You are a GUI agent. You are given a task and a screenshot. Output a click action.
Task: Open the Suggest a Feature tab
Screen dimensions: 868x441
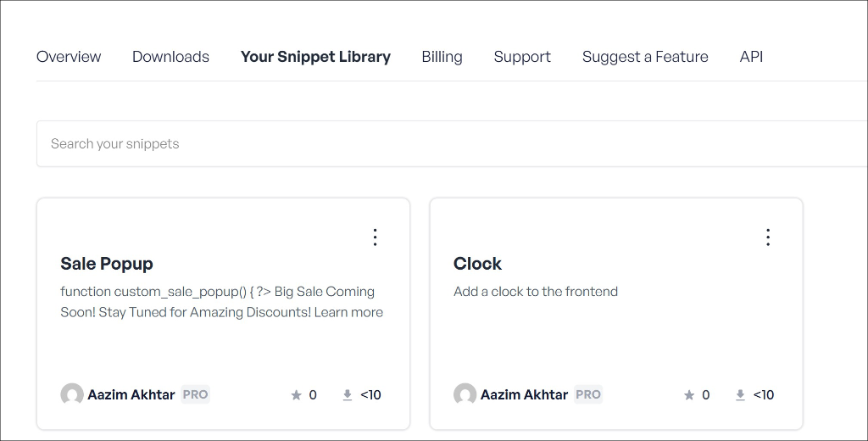click(645, 57)
